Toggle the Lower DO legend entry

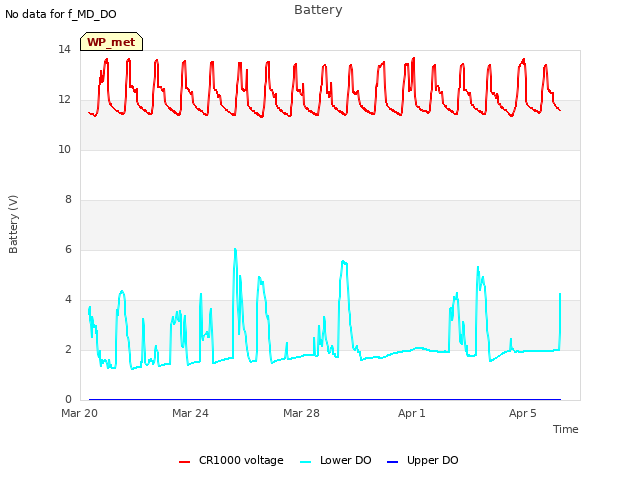(x=336, y=460)
